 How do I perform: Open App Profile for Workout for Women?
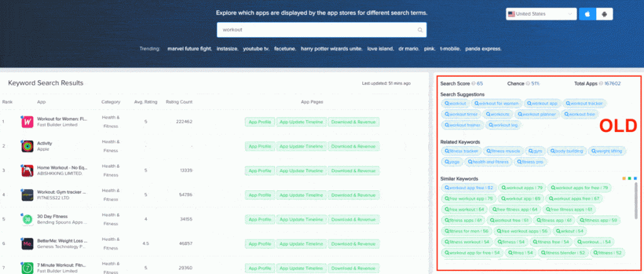tap(260, 123)
